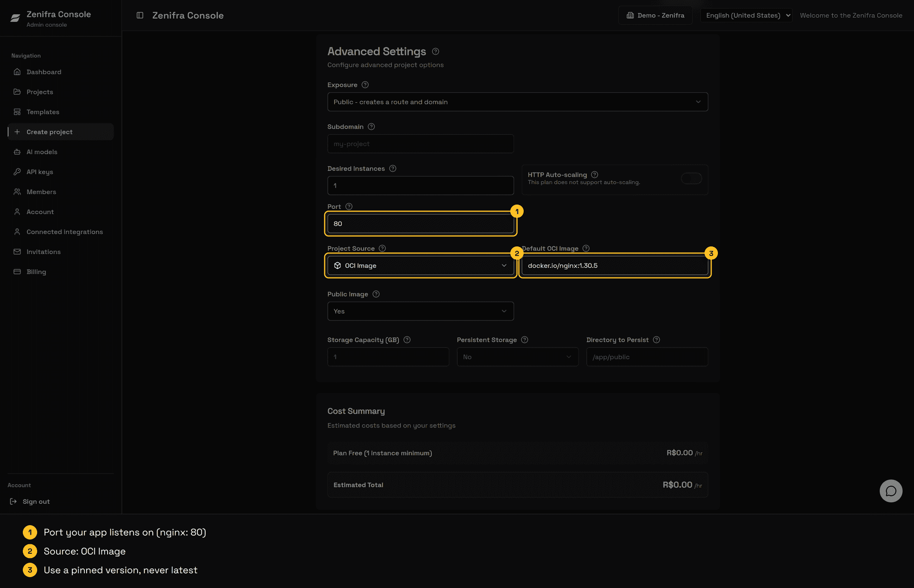Click the Invitations envelope icon
The height and width of the screenshot is (588, 914).
pyautogui.click(x=17, y=252)
